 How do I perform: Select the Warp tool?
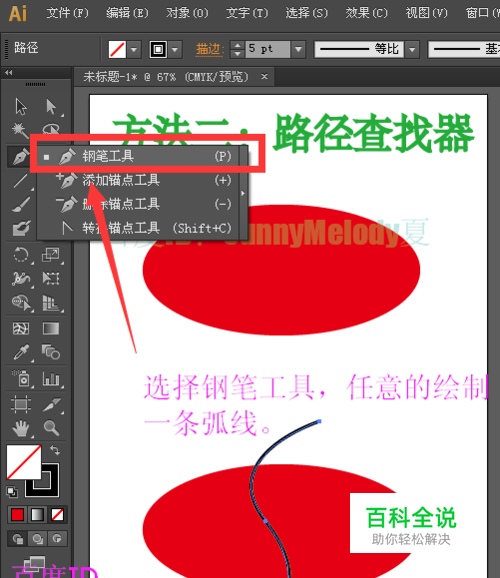click(21, 278)
